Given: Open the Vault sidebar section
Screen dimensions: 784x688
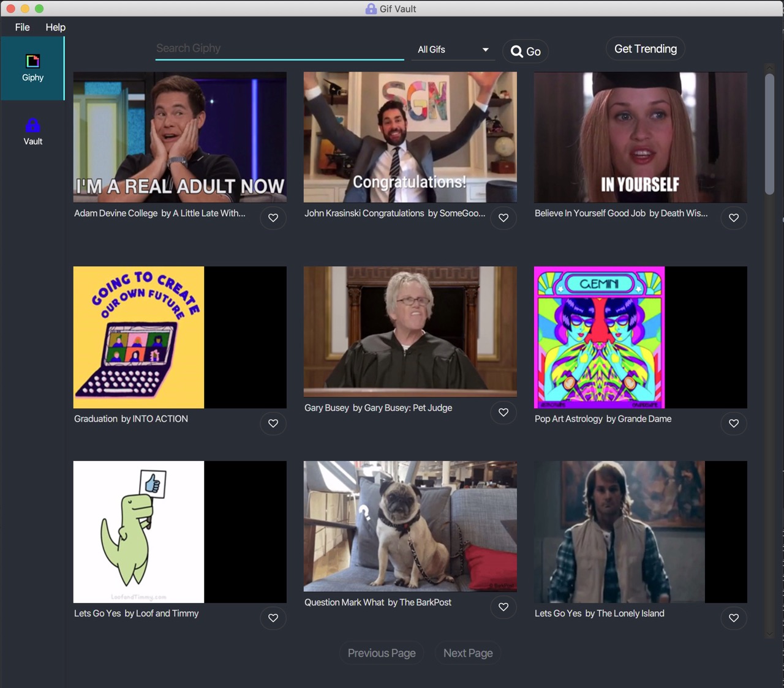Looking at the screenshot, I should click(x=32, y=132).
